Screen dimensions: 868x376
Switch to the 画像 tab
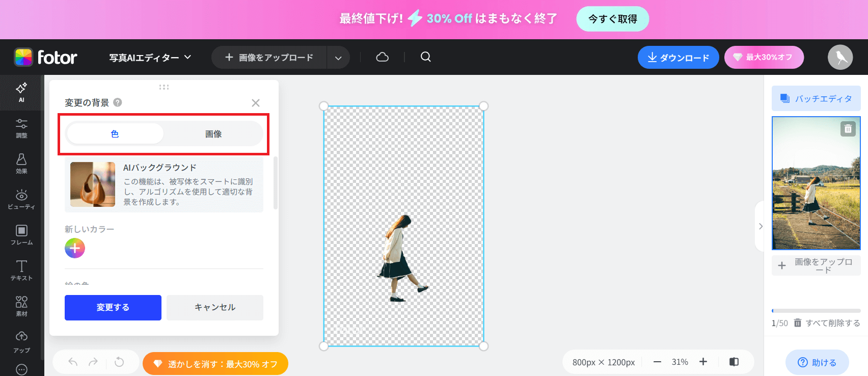coord(213,134)
